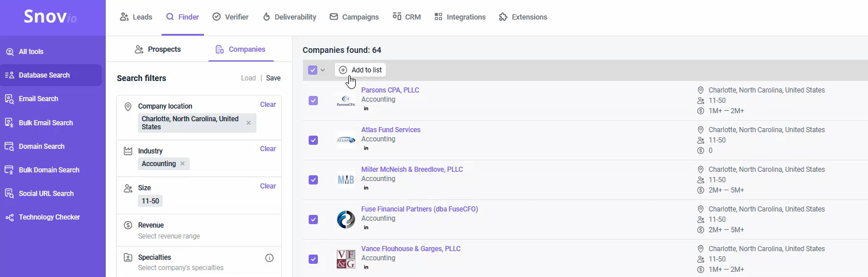Screen dimensions: 868x277
Task: Open Extensions in top navigation
Action: 523,17
